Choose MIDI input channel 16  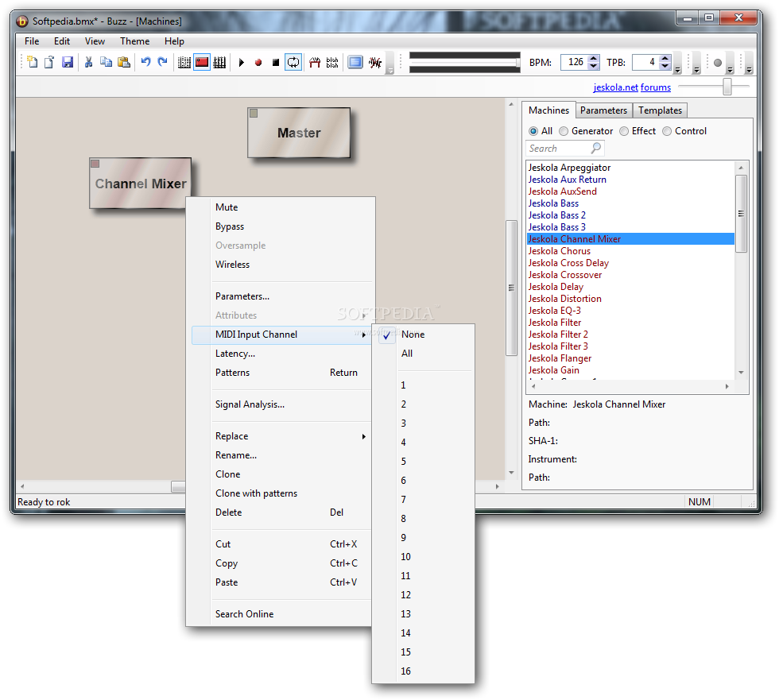coord(423,671)
